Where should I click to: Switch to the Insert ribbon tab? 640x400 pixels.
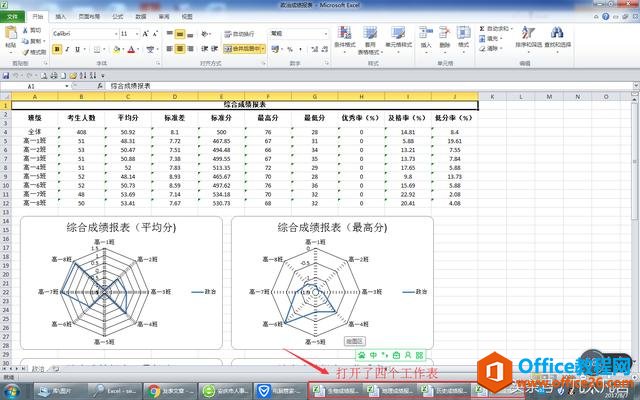pyautogui.click(x=60, y=17)
